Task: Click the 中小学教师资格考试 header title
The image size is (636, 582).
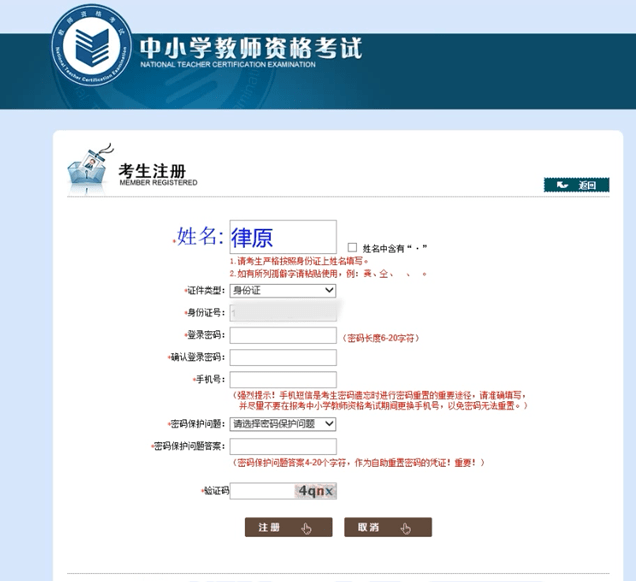Action: pos(250,48)
